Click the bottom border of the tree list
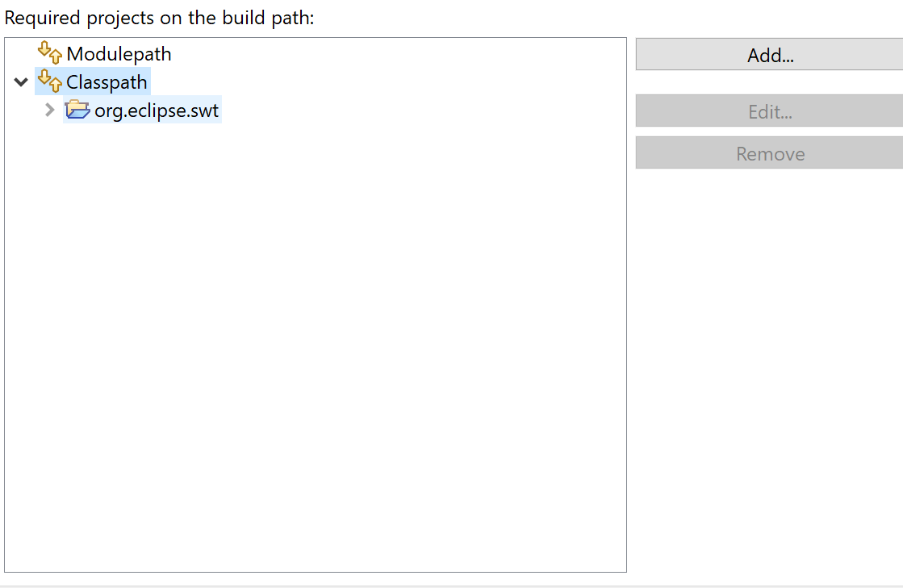This screenshot has height=588, width=903. coord(315,572)
